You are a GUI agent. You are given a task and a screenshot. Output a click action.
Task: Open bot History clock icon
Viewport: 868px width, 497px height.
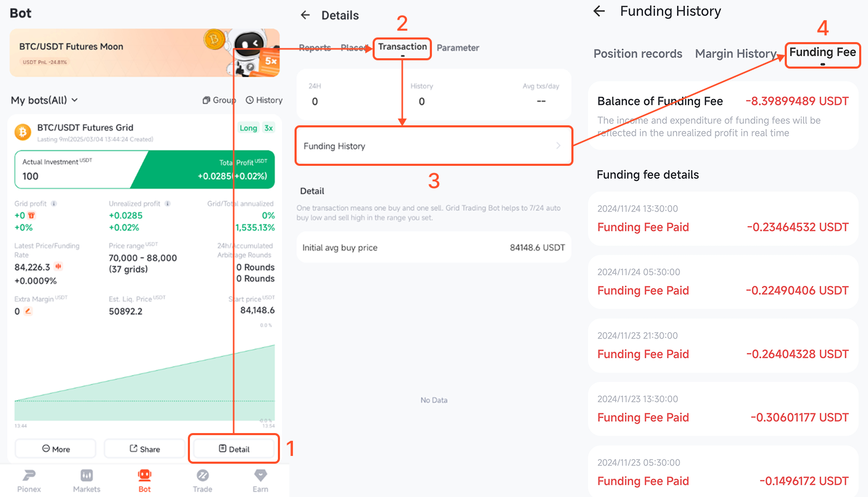(x=250, y=100)
